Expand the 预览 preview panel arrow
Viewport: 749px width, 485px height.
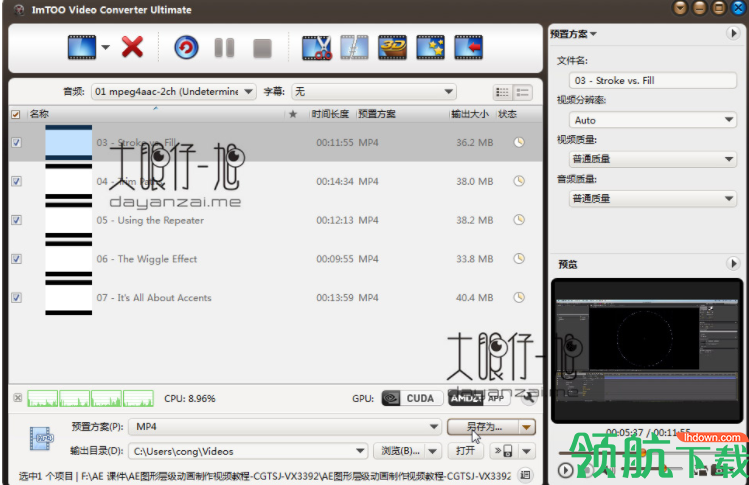point(733,263)
